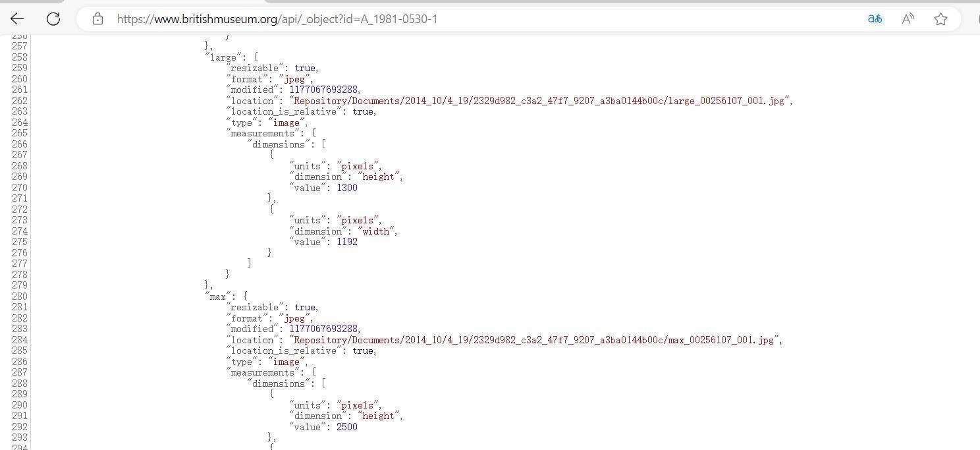Click the "large" key on line 258

point(223,57)
